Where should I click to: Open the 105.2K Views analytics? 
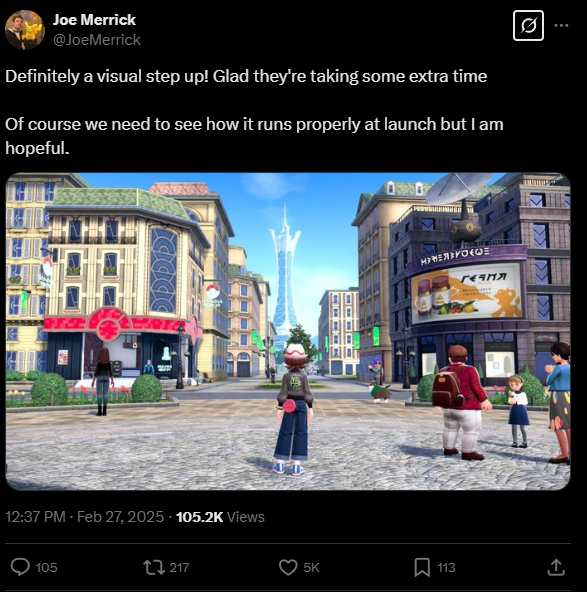pos(220,517)
